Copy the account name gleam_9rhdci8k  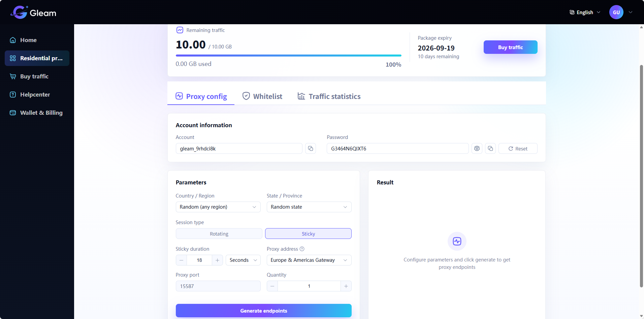tap(310, 148)
